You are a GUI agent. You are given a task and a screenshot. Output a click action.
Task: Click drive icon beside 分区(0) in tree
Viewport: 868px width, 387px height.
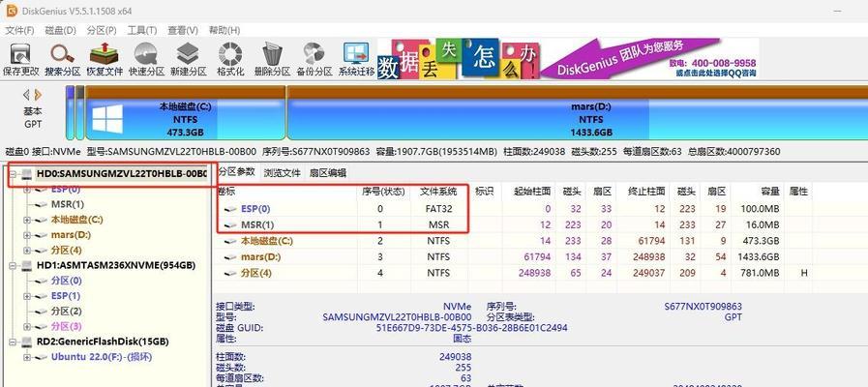[41, 282]
